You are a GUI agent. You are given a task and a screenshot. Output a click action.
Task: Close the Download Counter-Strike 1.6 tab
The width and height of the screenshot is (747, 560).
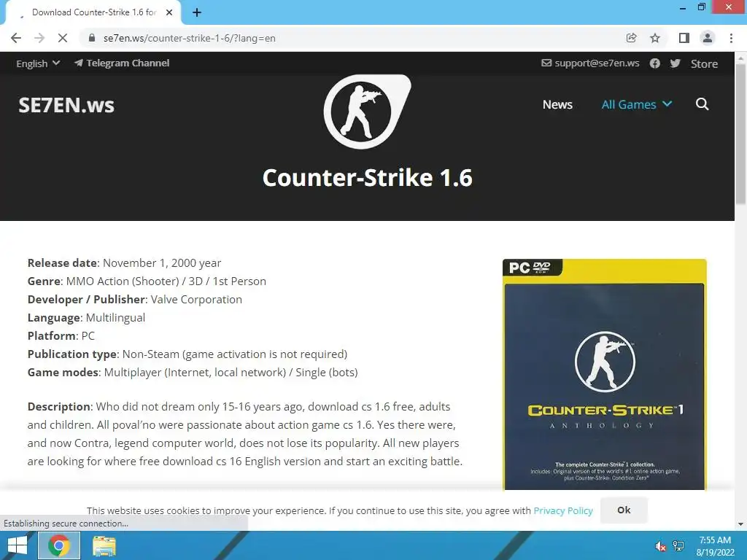coord(169,13)
